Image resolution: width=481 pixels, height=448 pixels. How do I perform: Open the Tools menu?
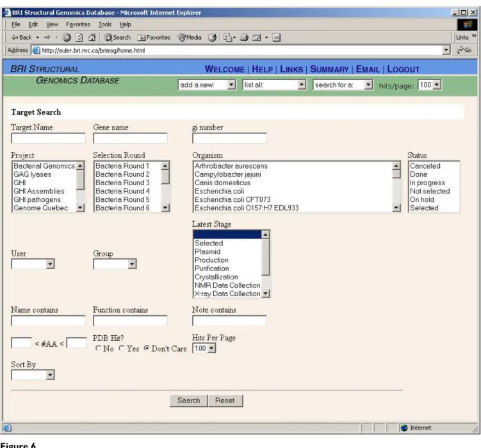click(104, 24)
